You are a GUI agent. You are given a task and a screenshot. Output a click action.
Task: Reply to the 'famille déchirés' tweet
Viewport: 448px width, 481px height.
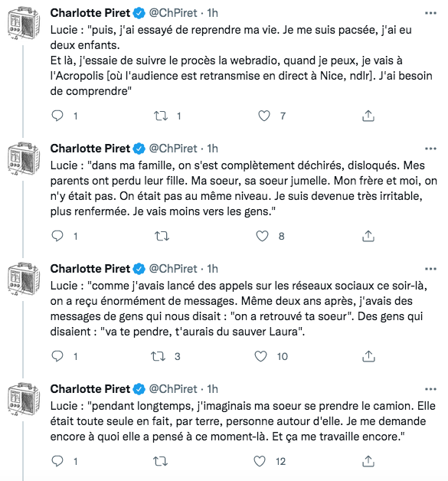coord(57,236)
